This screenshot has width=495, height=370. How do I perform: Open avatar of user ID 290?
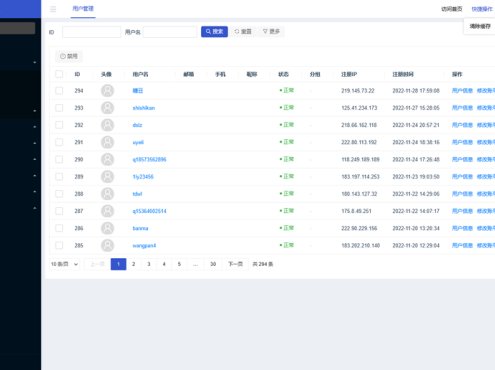[107, 159]
